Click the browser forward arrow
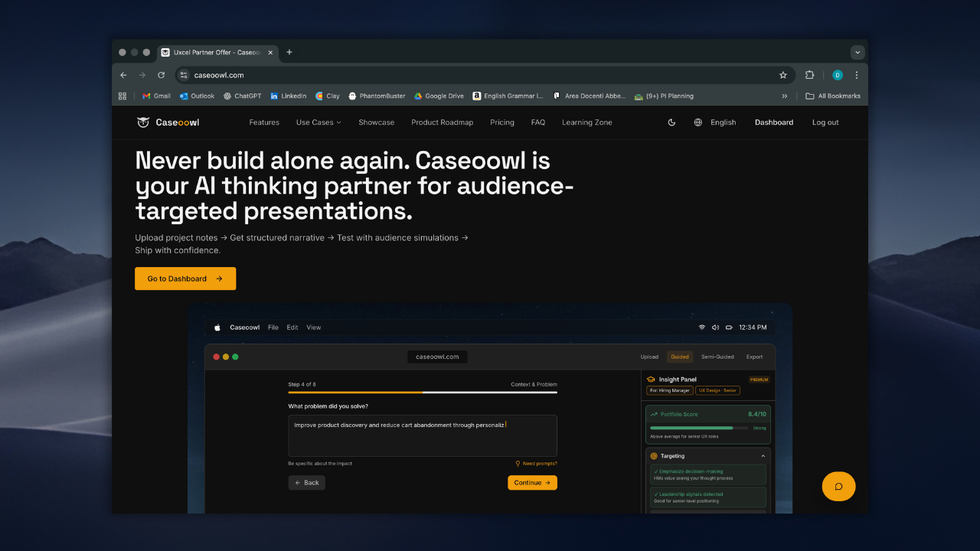This screenshot has height=551, width=980. (142, 75)
